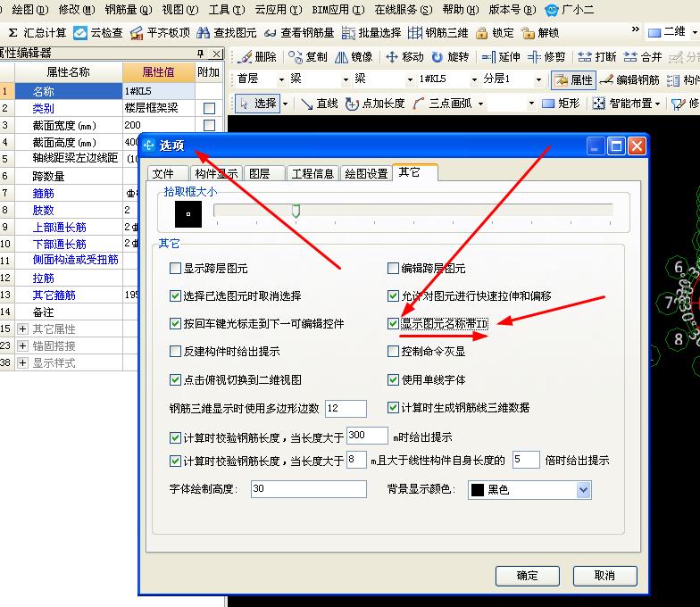Viewport: 700px width, 607px height.
Task: Switch to the 文件 tab
Action: tap(168, 173)
